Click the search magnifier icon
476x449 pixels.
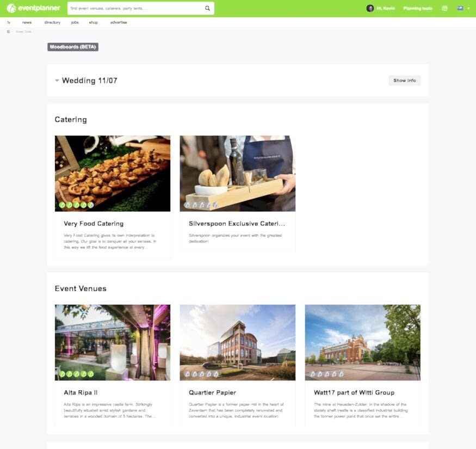(x=207, y=8)
